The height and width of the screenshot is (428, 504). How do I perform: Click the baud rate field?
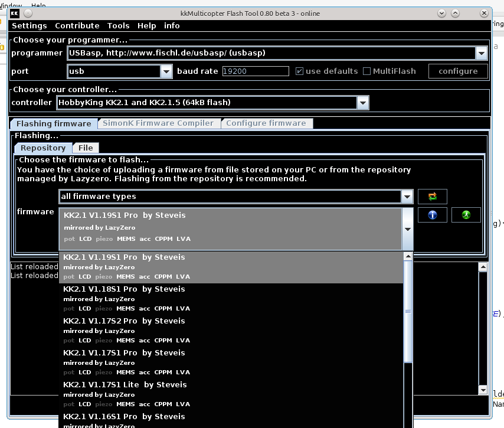tap(256, 71)
